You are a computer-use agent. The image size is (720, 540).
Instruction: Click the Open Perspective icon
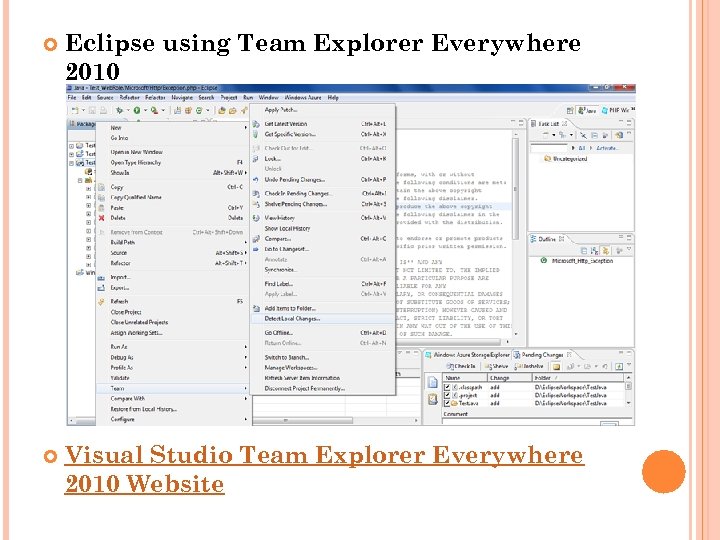pyautogui.click(x=569, y=110)
